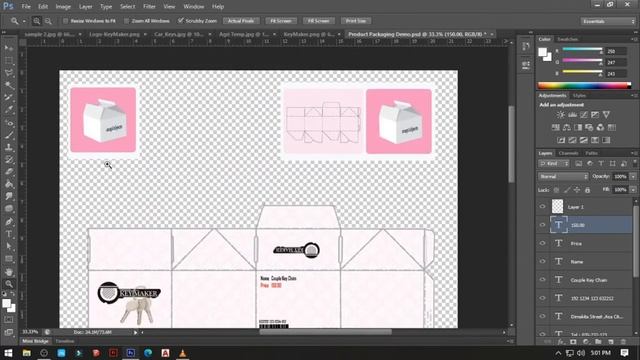The height and width of the screenshot is (360, 640).
Task: Click the Fit Screen button
Action: 281,21
